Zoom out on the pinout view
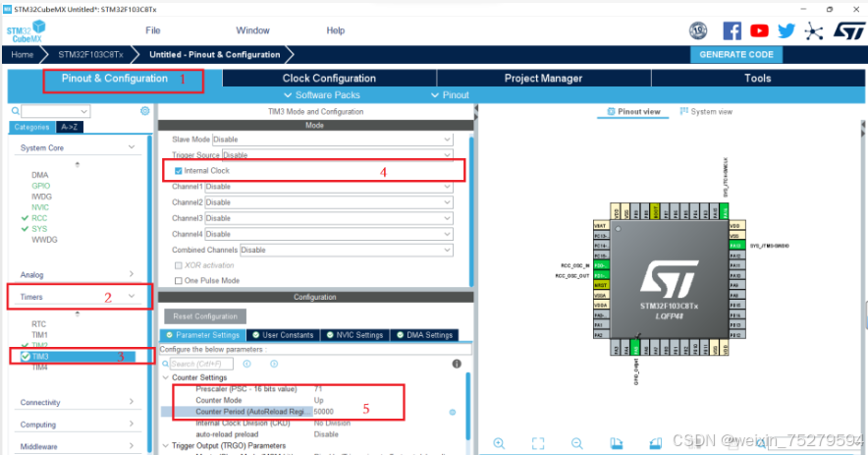Screen dimensions: 868x455 [x=576, y=443]
